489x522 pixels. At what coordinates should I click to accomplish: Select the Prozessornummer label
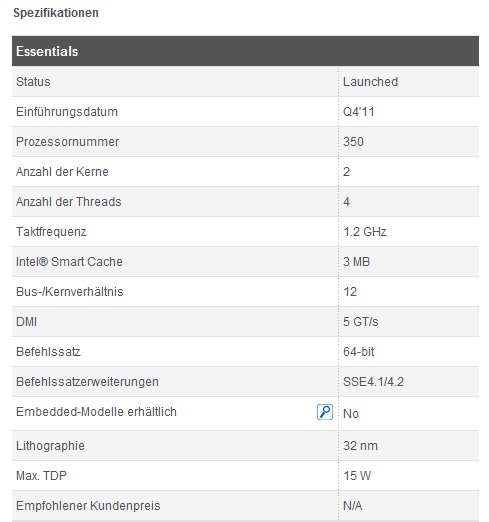click(x=67, y=142)
